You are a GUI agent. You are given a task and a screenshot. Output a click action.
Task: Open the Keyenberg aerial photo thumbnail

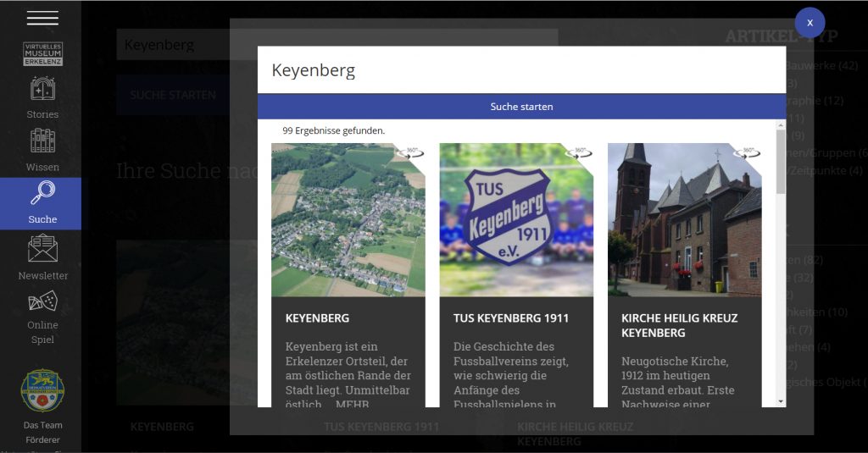[348, 220]
